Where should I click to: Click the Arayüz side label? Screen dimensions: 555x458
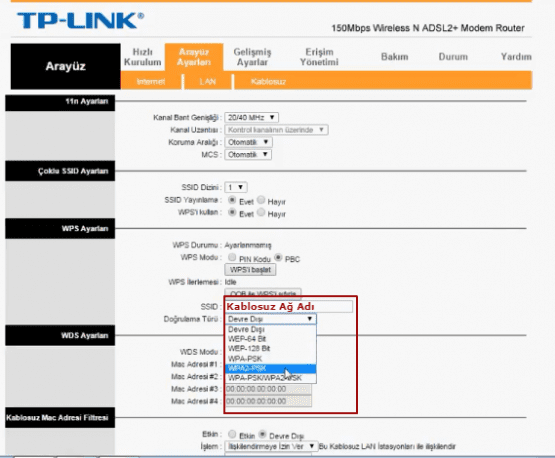click(x=65, y=66)
